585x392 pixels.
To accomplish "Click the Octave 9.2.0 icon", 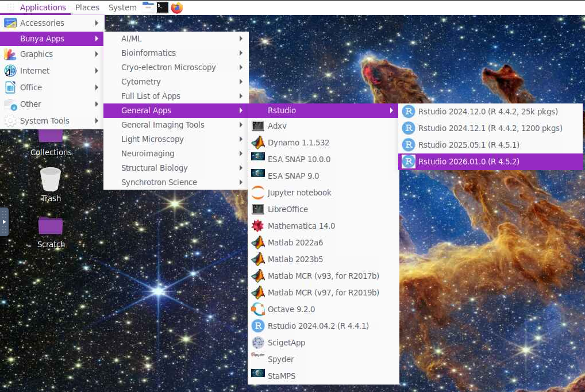I will pyautogui.click(x=258, y=309).
